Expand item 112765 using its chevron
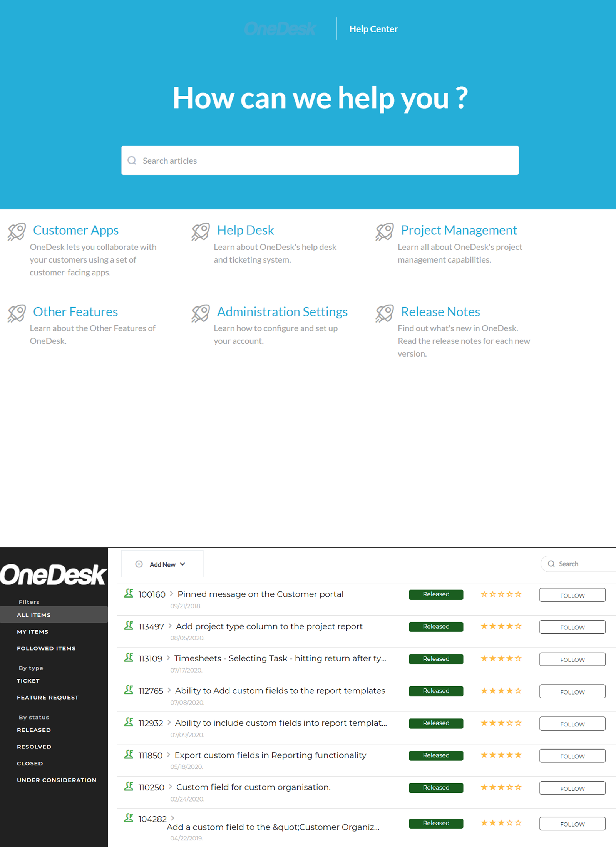This screenshot has height=847, width=616. click(169, 690)
